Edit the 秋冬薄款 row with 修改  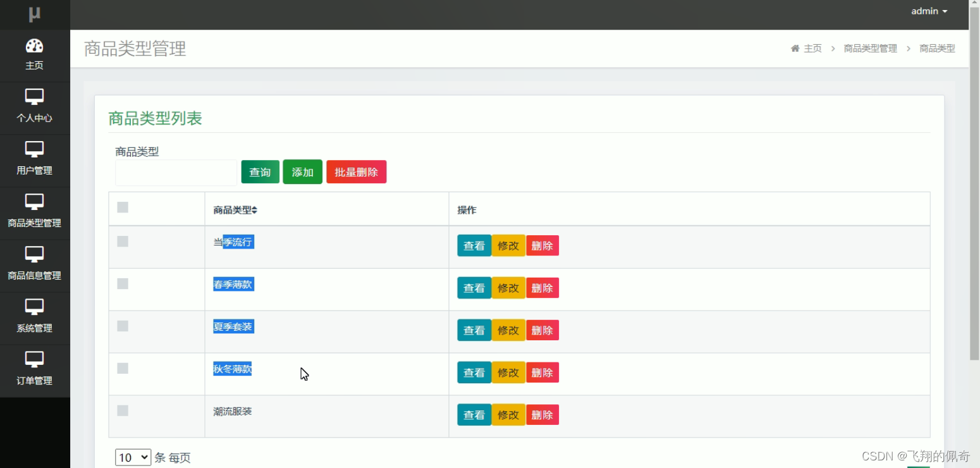coord(508,373)
